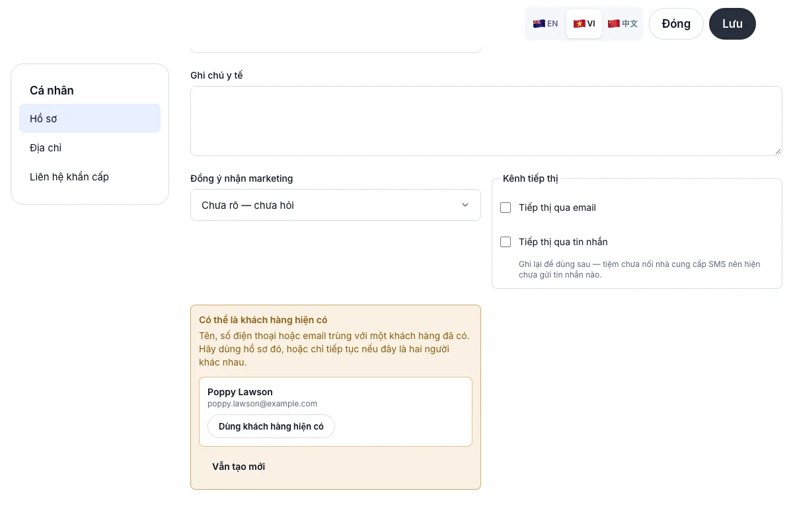This screenshot has width=793, height=532.
Task: Switch language to EN
Action: pos(545,24)
